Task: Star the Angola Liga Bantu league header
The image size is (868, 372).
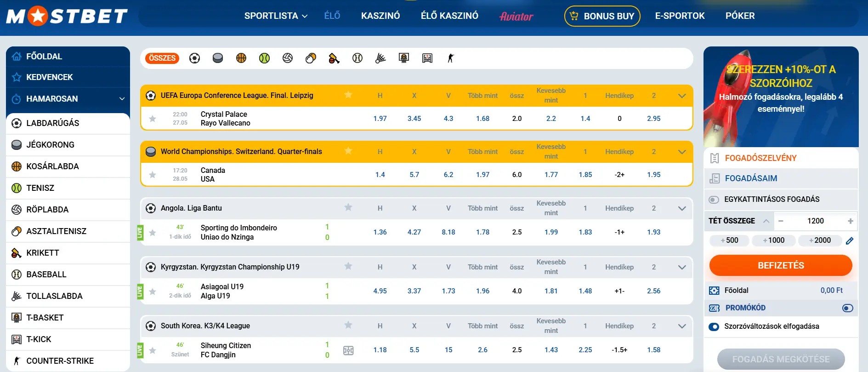Action: pyautogui.click(x=348, y=208)
